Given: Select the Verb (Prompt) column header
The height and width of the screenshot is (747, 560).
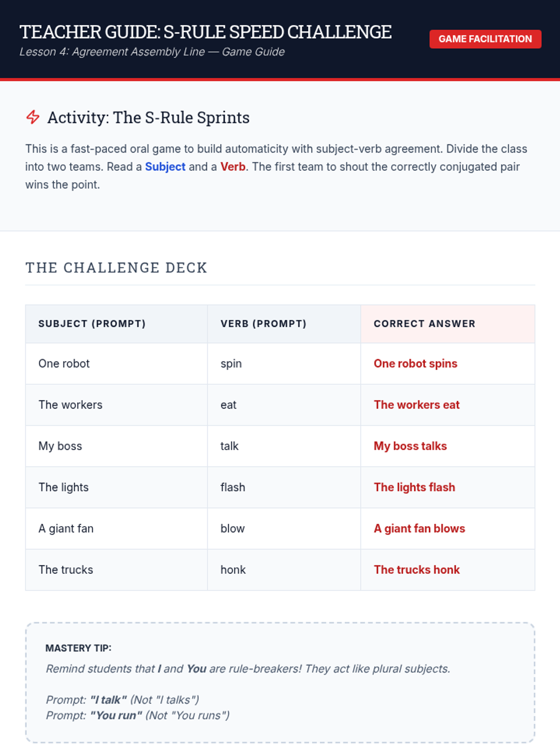Looking at the screenshot, I should point(263,324).
